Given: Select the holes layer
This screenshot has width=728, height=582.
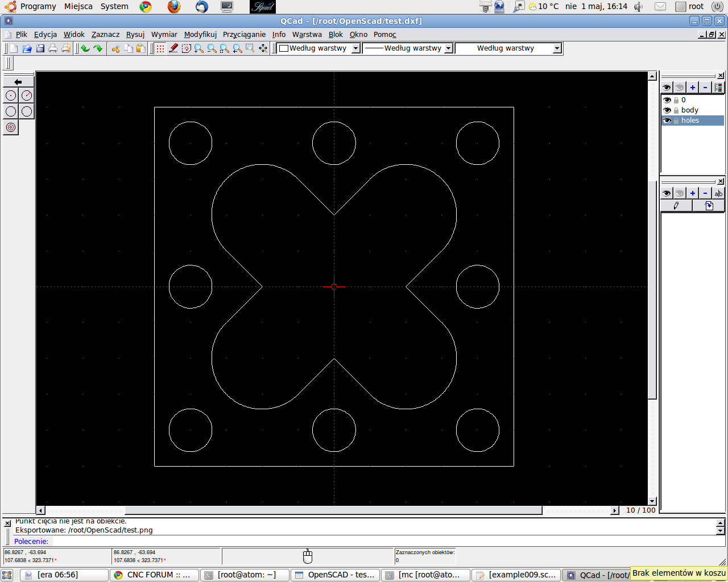Looking at the screenshot, I should pos(693,120).
